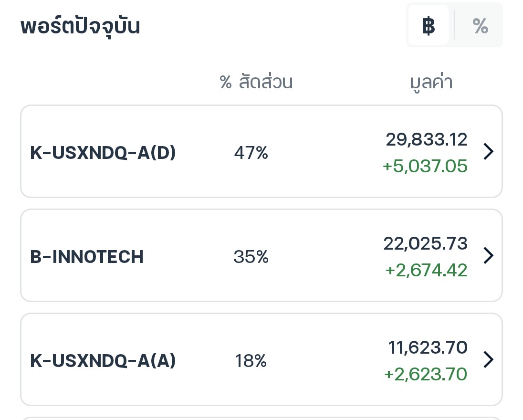Open K-USXNDQ-A(D) details via its chevron arrow
This screenshot has width=523, height=420.
488,152
